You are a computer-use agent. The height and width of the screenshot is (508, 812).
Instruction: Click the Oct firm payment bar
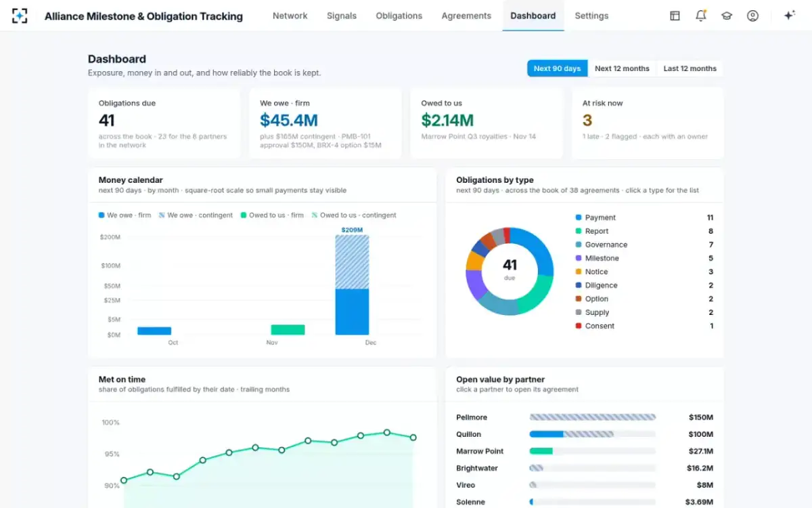tap(154, 331)
